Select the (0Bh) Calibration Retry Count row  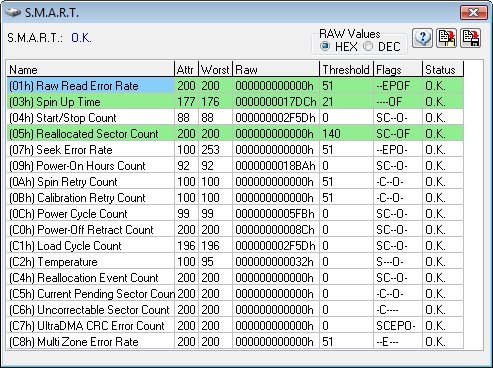pos(235,198)
